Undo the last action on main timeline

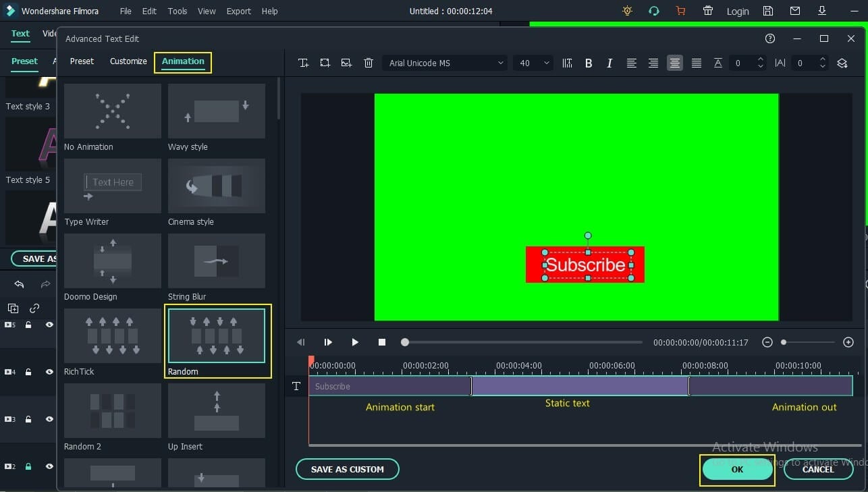point(19,284)
